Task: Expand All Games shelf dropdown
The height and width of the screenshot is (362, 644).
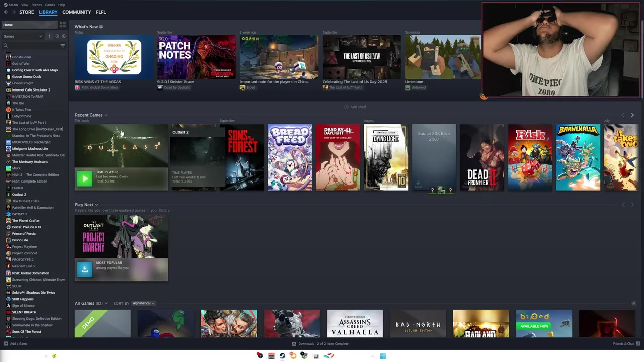Action: click(106, 304)
